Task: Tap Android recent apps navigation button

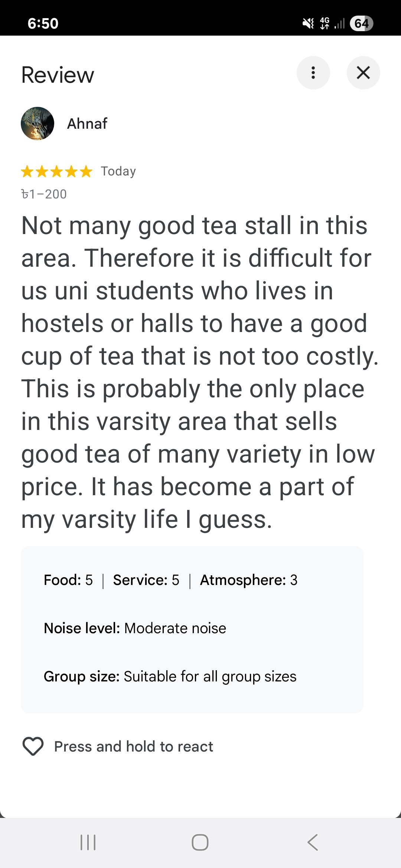Action: point(88,842)
